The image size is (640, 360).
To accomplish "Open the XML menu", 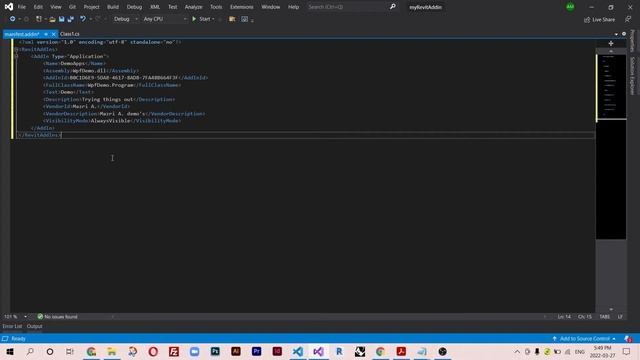I will coord(155,7).
